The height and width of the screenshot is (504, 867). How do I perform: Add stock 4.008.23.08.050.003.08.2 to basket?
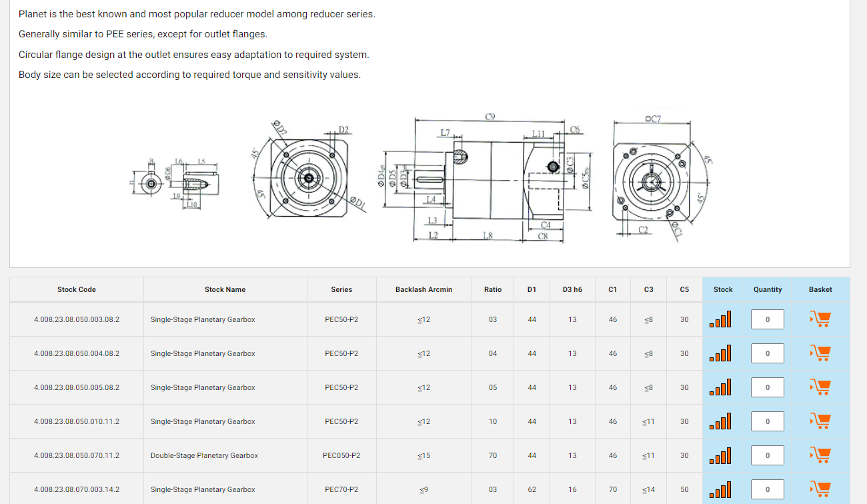click(820, 319)
